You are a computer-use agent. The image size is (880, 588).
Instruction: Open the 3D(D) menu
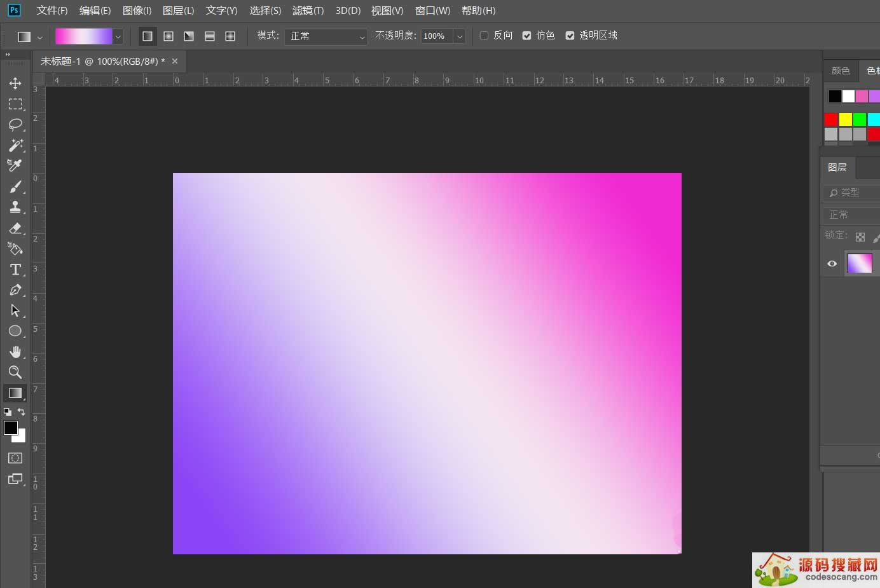point(348,11)
